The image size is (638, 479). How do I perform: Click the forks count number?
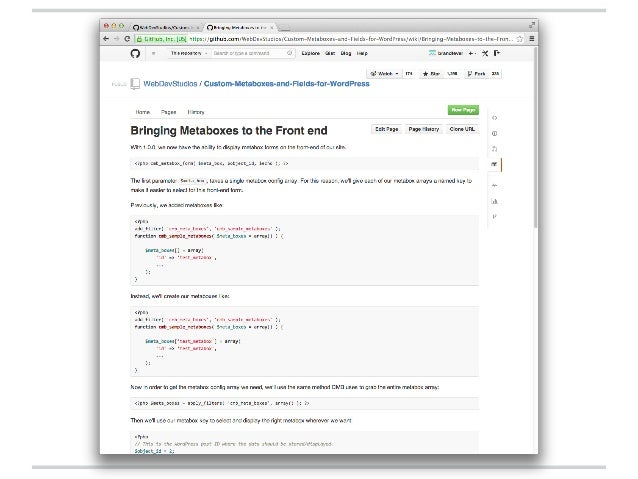pyautogui.click(x=495, y=74)
